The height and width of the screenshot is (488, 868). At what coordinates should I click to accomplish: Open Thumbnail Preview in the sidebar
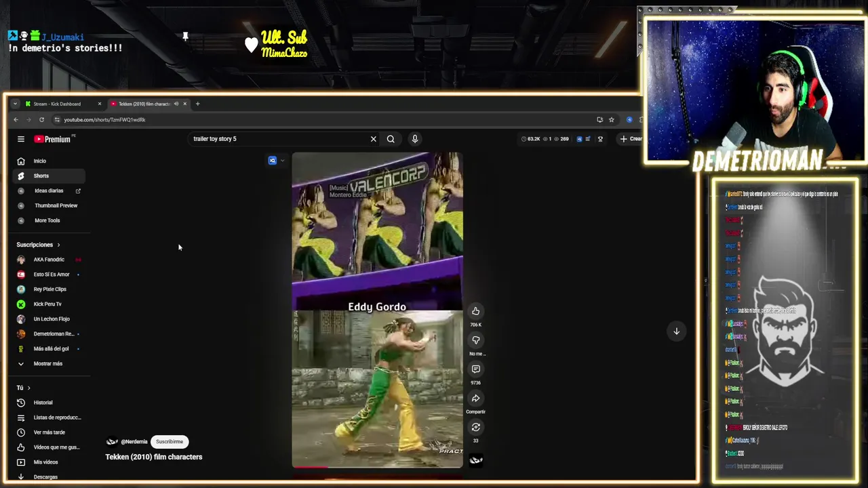pos(48,206)
